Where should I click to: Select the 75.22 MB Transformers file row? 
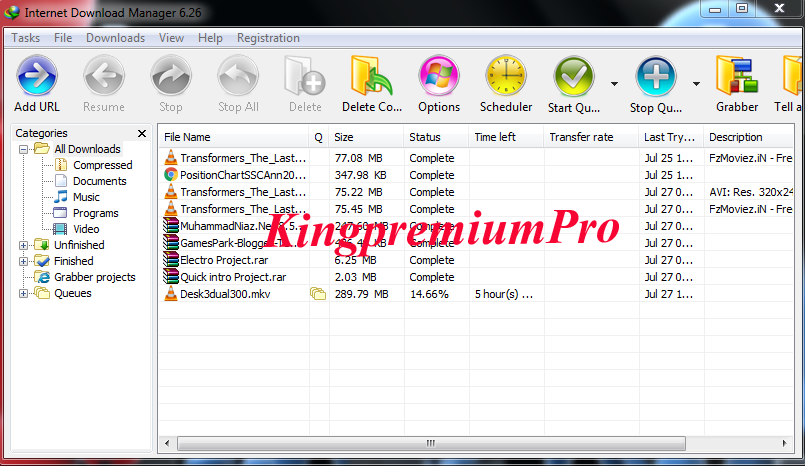[x=476, y=192]
